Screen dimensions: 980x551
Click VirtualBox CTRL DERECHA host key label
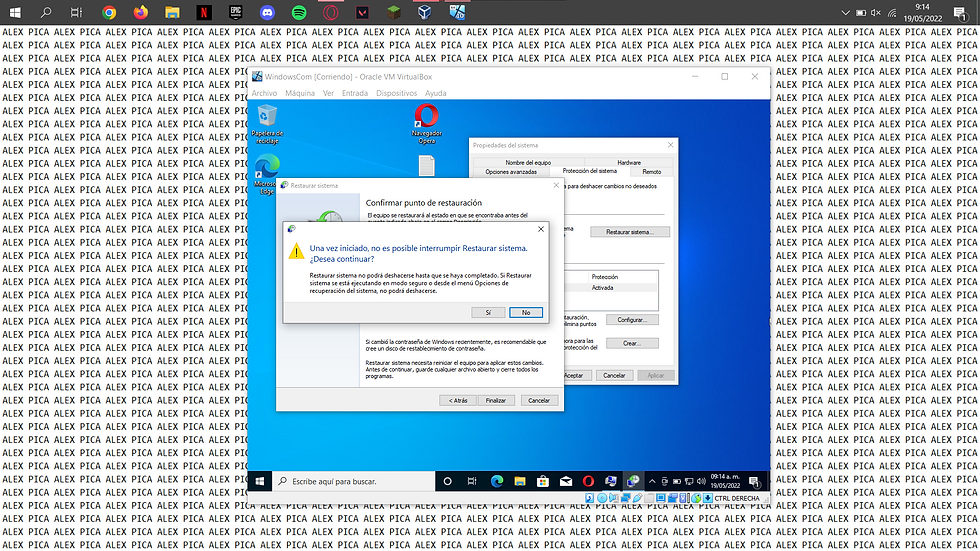point(736,498)
